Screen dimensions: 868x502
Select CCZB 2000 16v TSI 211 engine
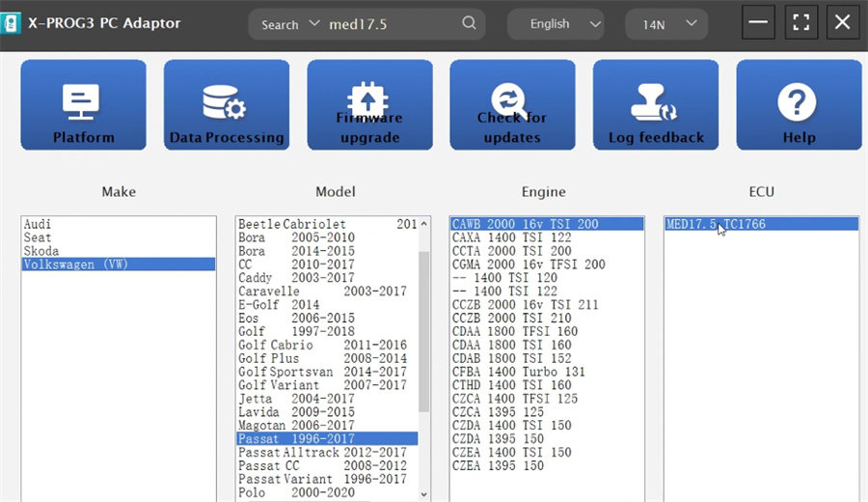pos(547,304)
